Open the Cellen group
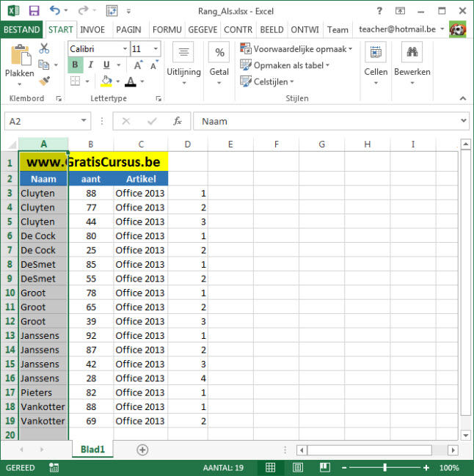 tap(376, 65)
